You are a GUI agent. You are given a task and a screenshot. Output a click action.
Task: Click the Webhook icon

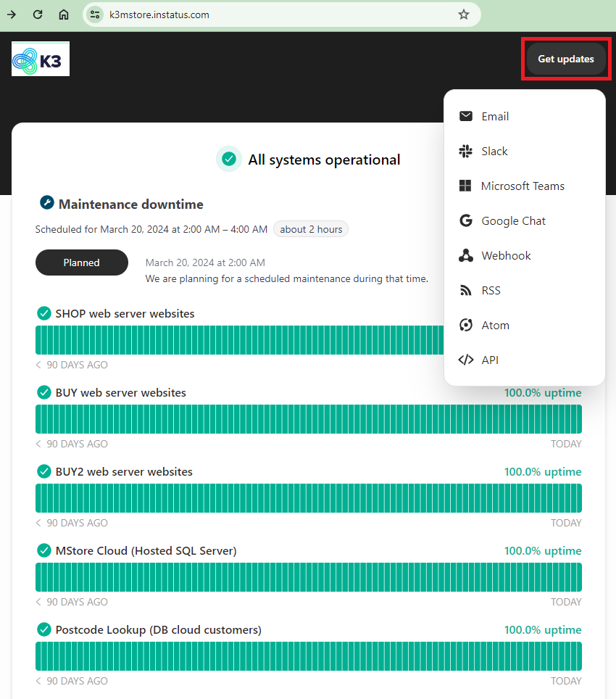tap(466, 255)
